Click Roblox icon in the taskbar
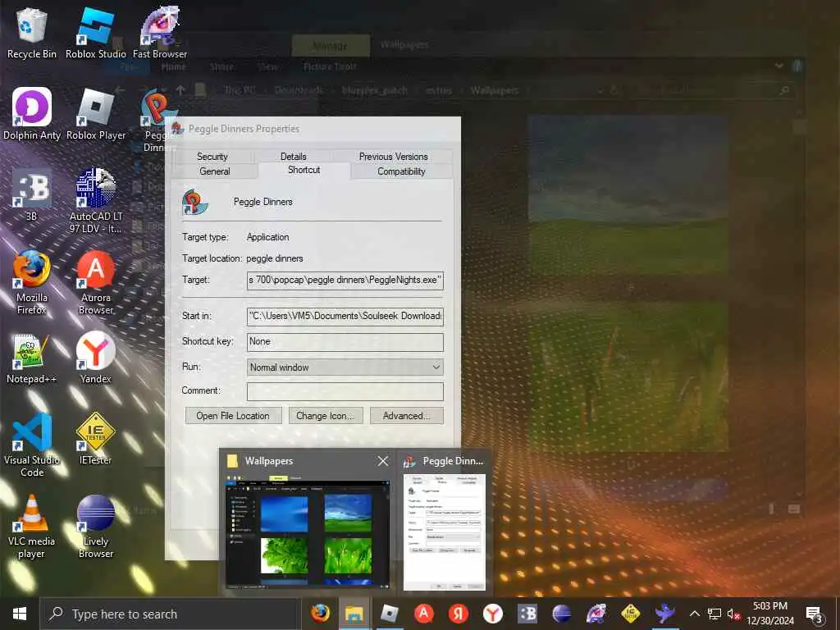Screen dimensions: 840x630 [390, 614]
